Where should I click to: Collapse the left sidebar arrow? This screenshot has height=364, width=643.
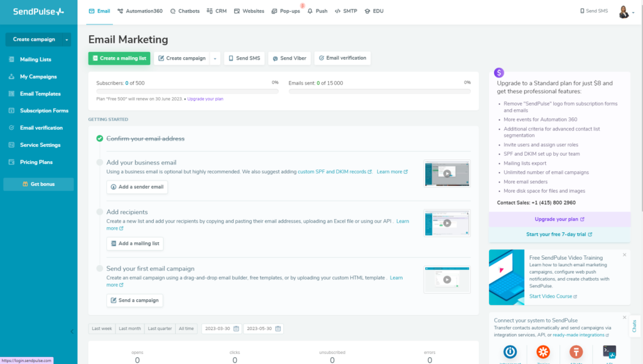72,331
